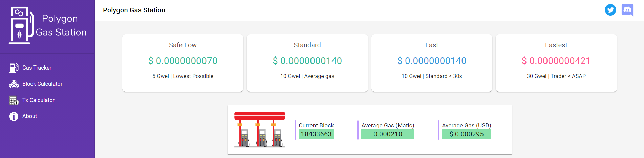Screen dimensions: 644x158
Task: Go to Tx Calculator page
Action: point(38,100)
